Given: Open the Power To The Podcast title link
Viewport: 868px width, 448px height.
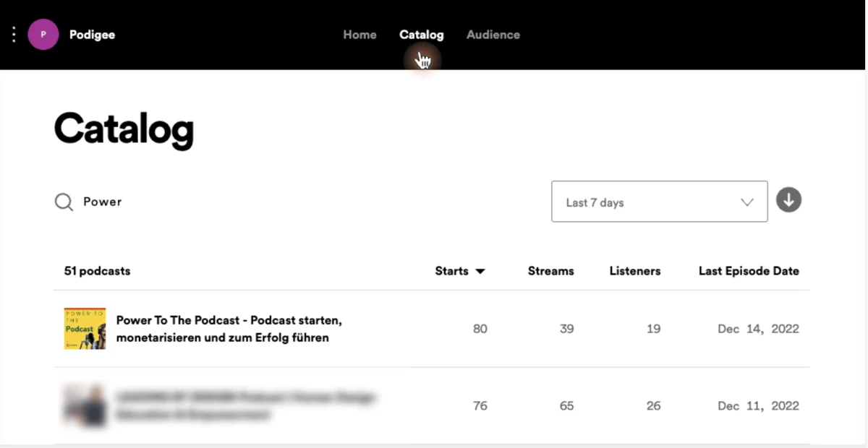Looking at the screenshot, I should tap(229, 329).
